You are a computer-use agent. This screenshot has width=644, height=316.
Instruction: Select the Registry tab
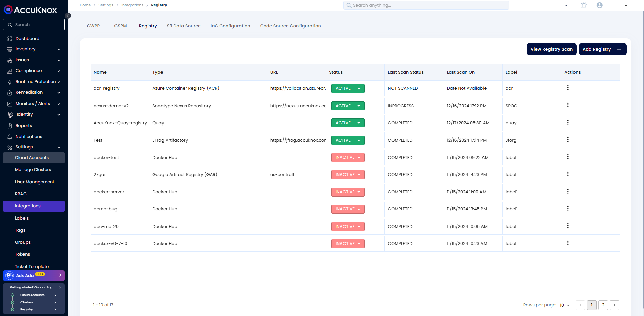click(x=148, y=26)
